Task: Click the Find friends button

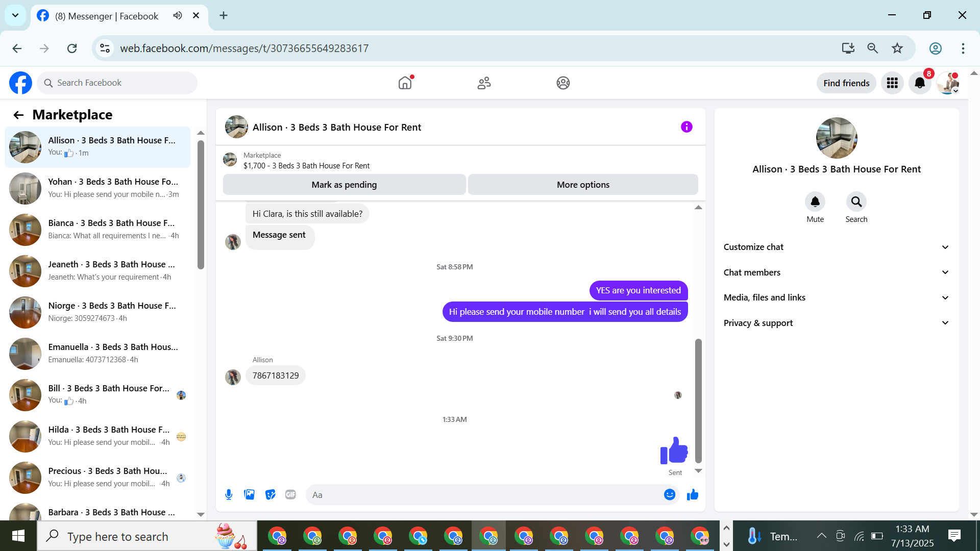Action: 846,83
